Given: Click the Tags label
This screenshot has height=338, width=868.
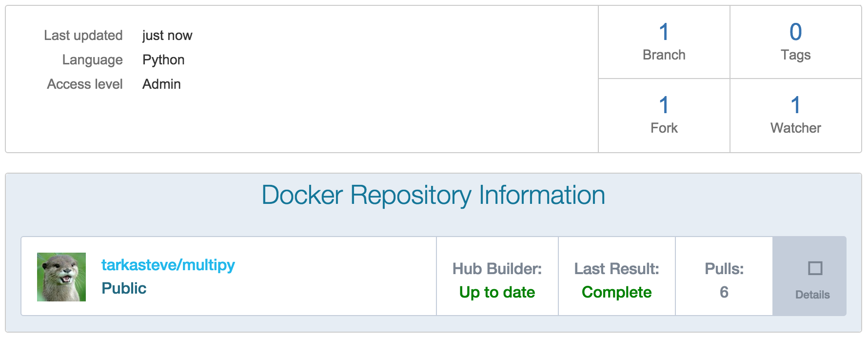Looking at the screenshot, I should 795,55.
